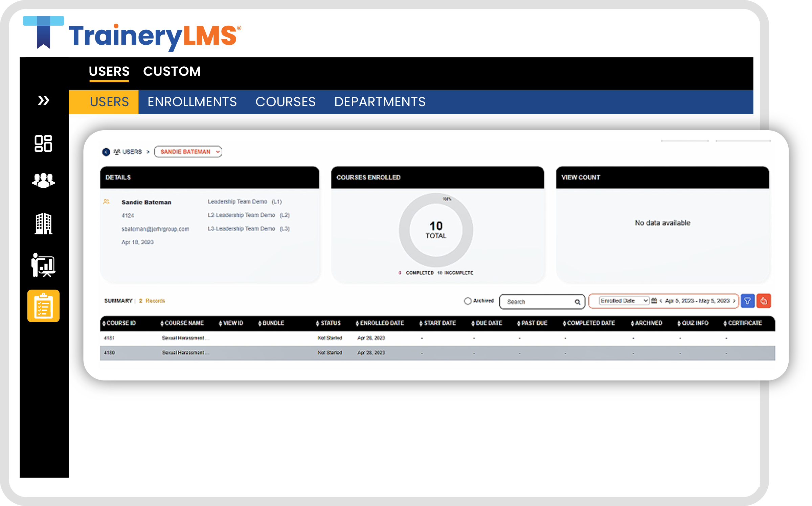Select course row 4181

pyautogui.click(x=437, y=338)
